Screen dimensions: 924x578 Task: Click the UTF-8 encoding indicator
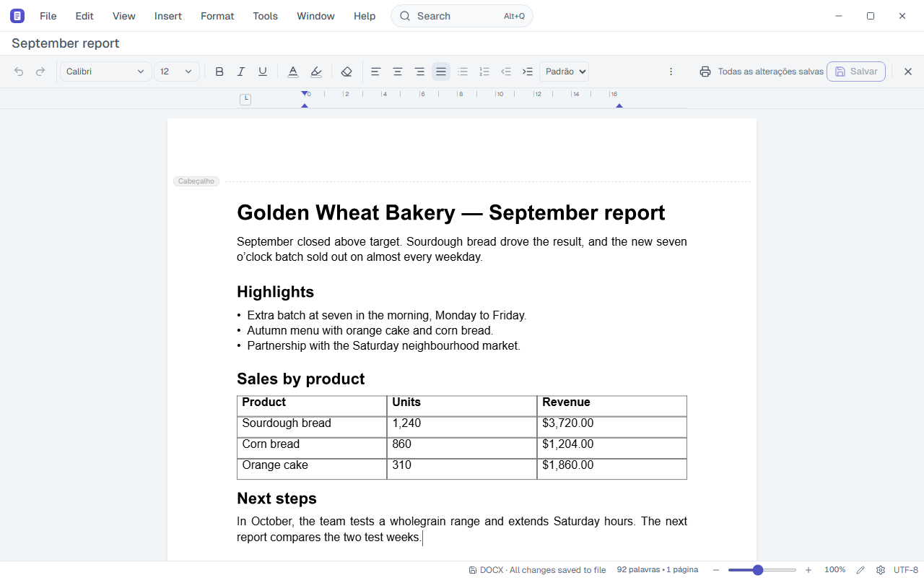tap(906, 570)
